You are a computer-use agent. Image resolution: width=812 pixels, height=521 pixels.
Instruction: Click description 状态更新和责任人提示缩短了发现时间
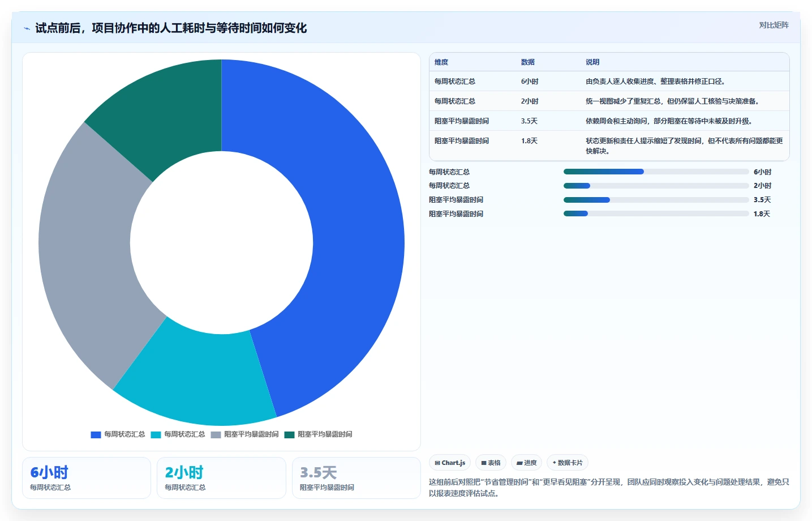684,146
